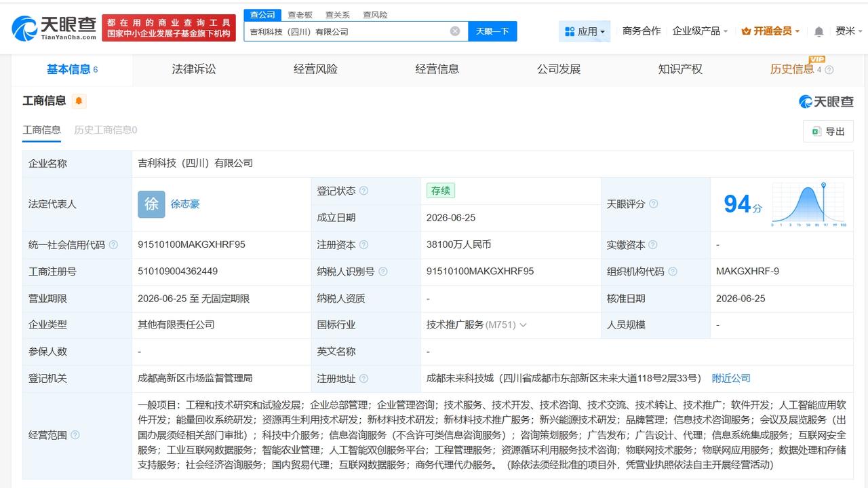Click the orange bell next to 工商信息
The height and width of the screenshot is (488, 868).
(79, 101)
